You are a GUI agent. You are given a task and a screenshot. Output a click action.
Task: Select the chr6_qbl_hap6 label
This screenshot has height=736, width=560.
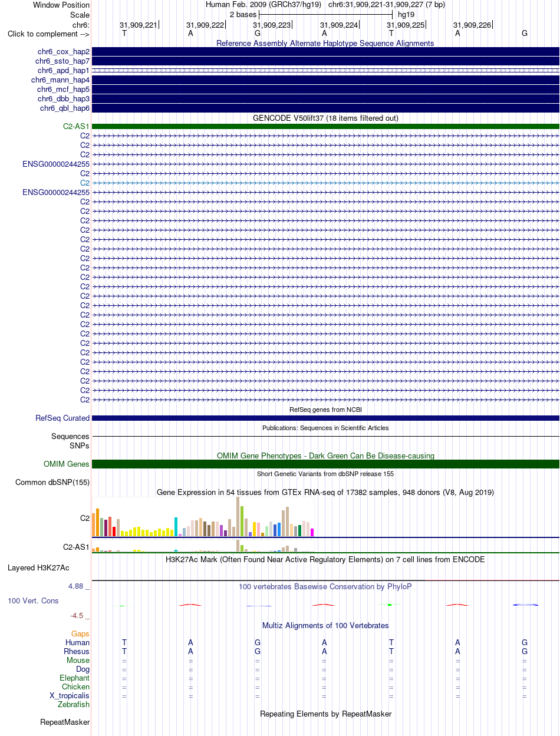[65, 108]
